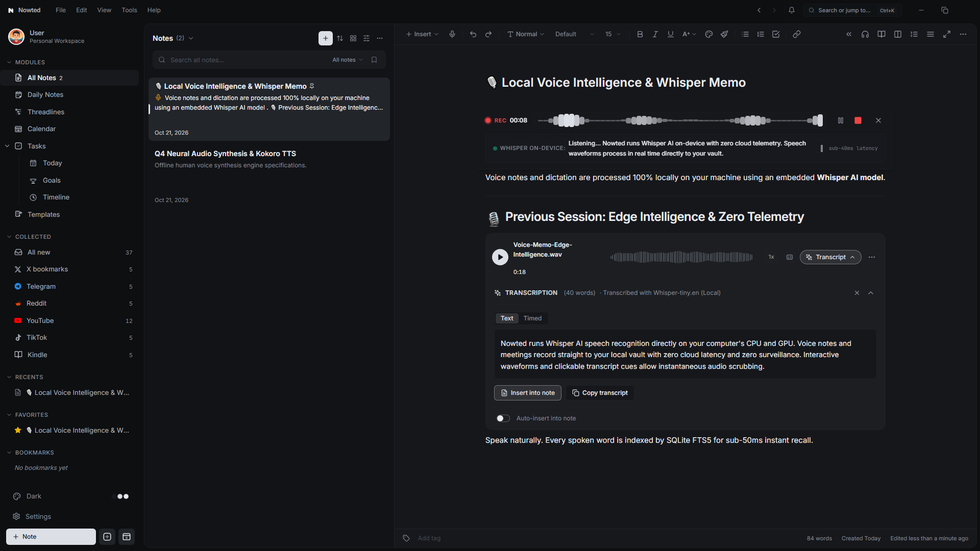Viewport: 980px width, 551px height.
Task: Collapse the COLLECTED sidebar section
Action: [x=9, y=237]
